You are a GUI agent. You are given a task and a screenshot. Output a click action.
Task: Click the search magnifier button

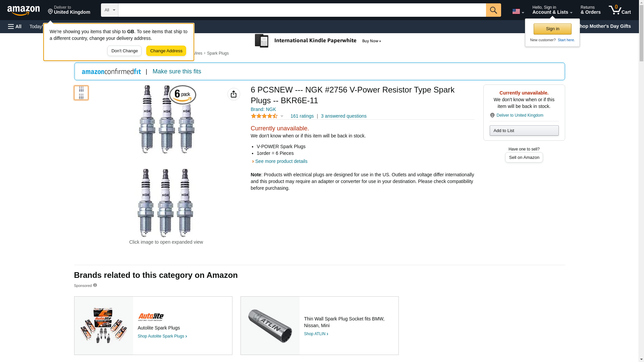[x=493, y=10]
